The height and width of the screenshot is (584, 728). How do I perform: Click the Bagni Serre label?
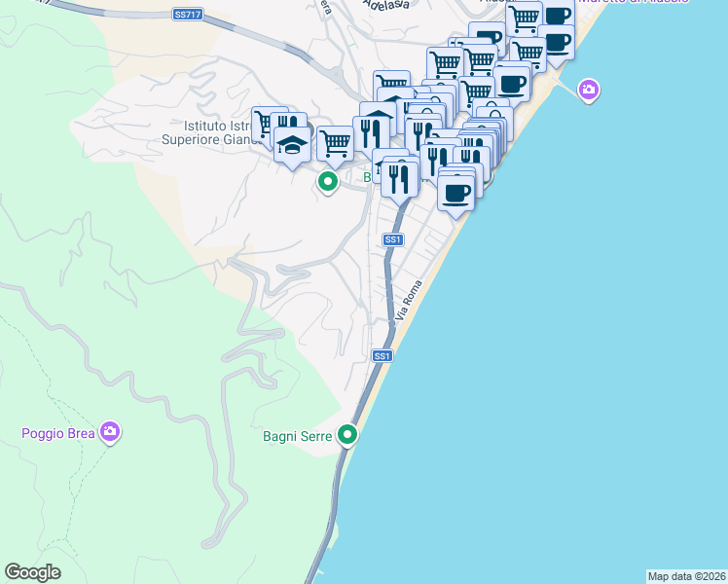(x=298, y=436)
